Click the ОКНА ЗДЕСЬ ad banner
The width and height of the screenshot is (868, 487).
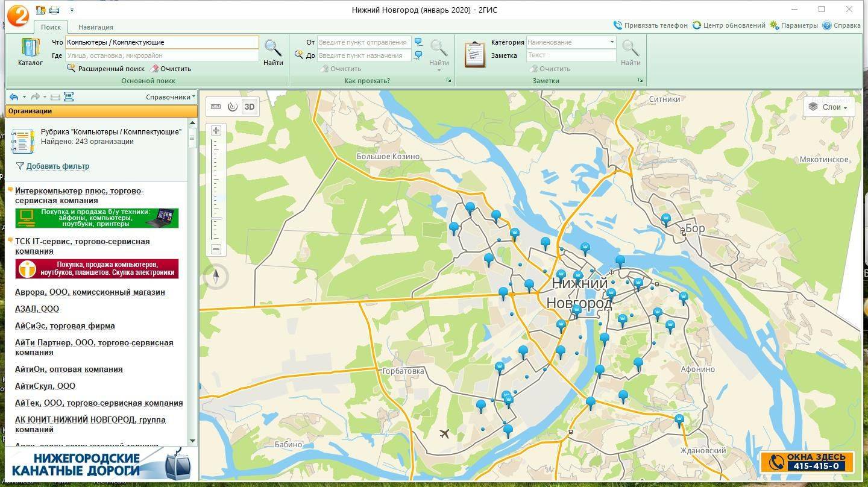coord(807,462)
